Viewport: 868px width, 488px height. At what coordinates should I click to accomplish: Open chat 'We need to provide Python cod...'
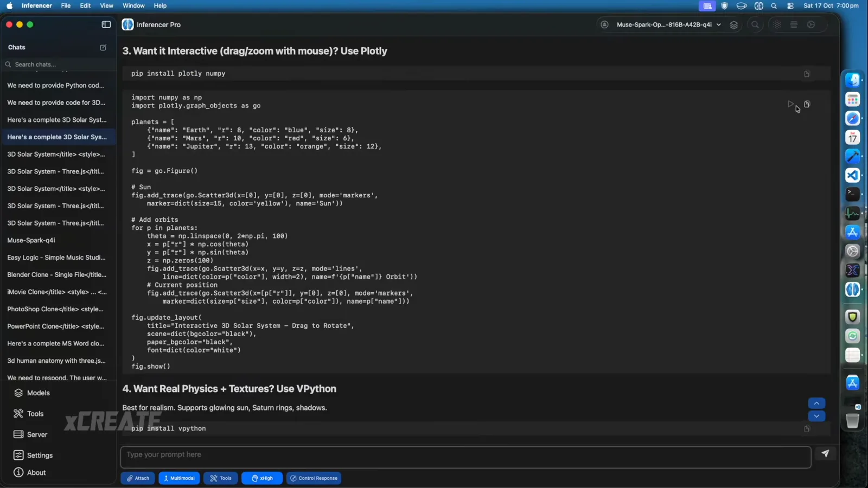58,86
